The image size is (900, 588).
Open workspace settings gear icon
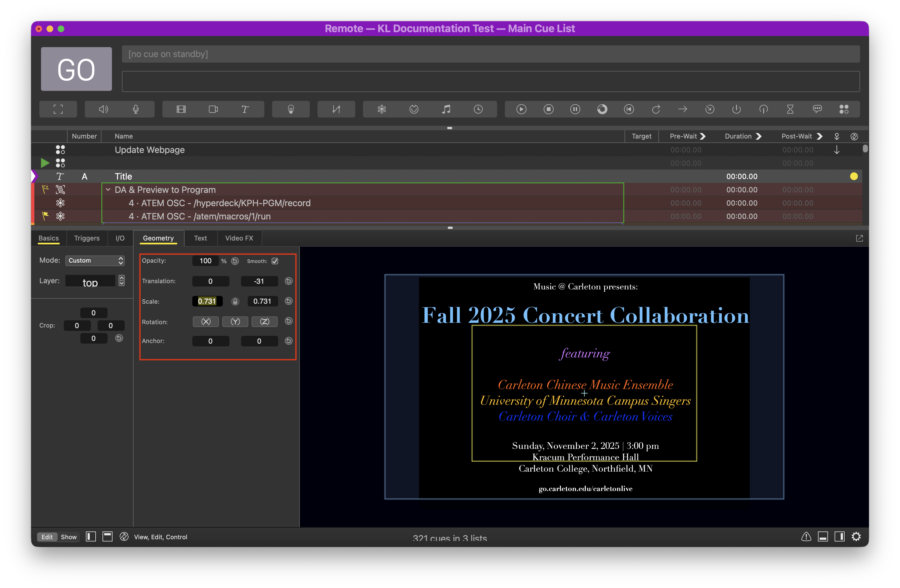click(856, 536)
